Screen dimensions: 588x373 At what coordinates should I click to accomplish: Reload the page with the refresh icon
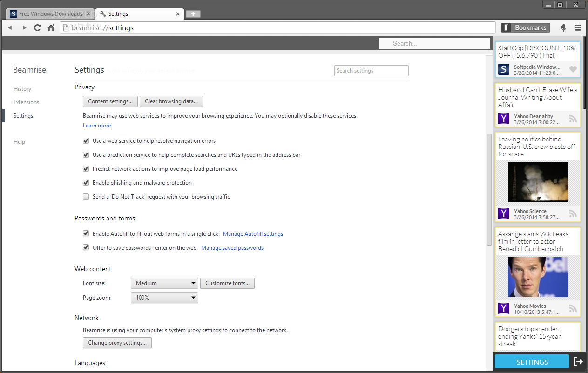coord(38,28)
